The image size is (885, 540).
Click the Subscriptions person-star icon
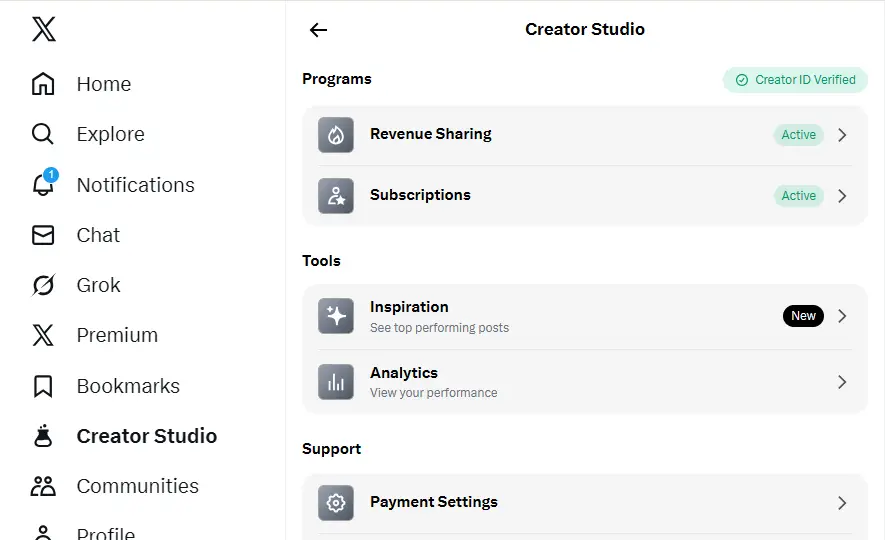[336, 196]
